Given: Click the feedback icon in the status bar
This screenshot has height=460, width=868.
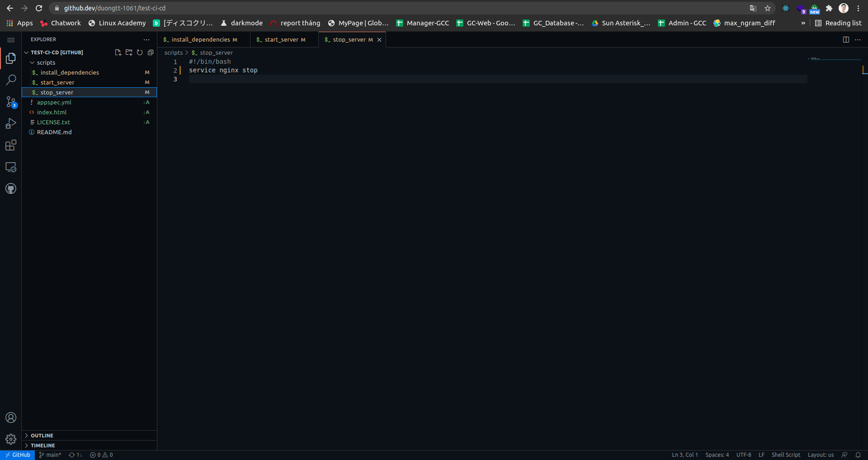Looking at the screenshot, I should click(845, 455).
